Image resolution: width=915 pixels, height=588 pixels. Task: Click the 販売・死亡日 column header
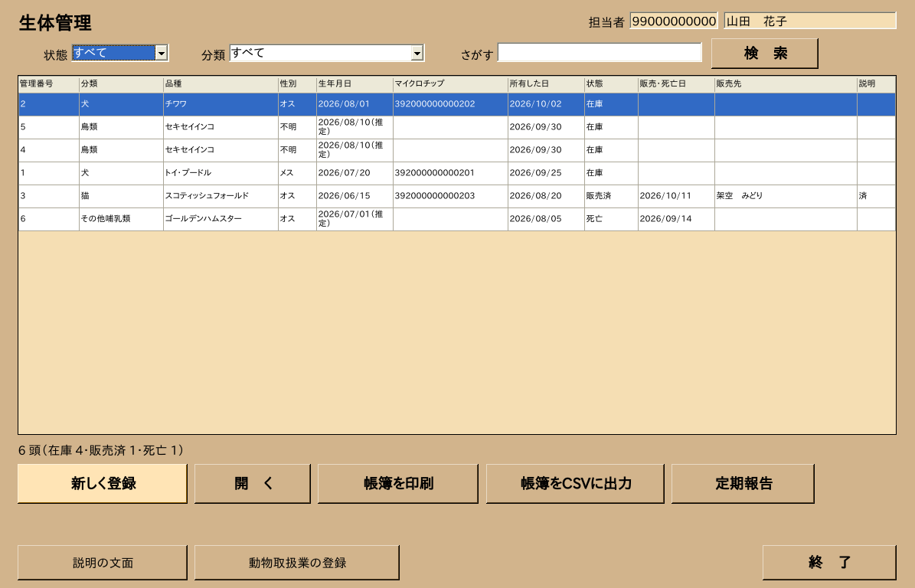click(x=676, y=84)
